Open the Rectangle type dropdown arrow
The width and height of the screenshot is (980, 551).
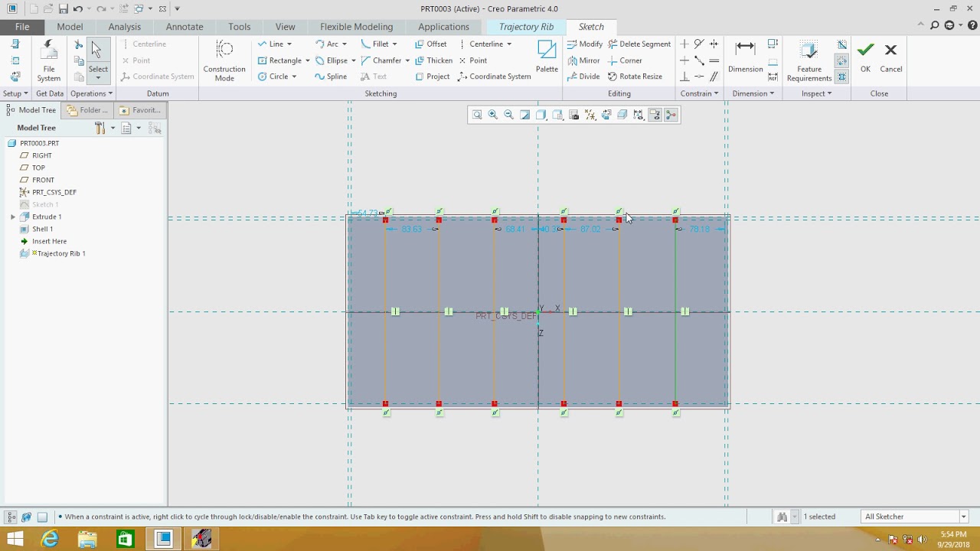pos(307,60)
